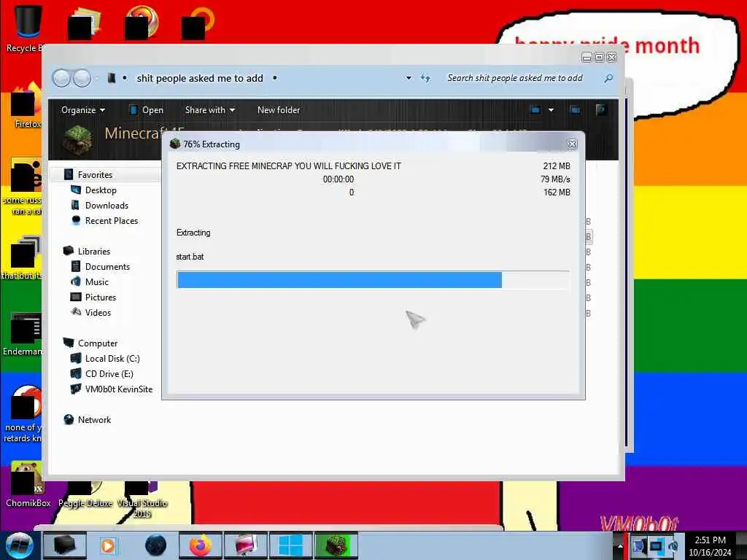Click Open in the Explorer toolbar
Viewport: 747px width, 560px height.
pyautogui.click(x=146, y=110)
